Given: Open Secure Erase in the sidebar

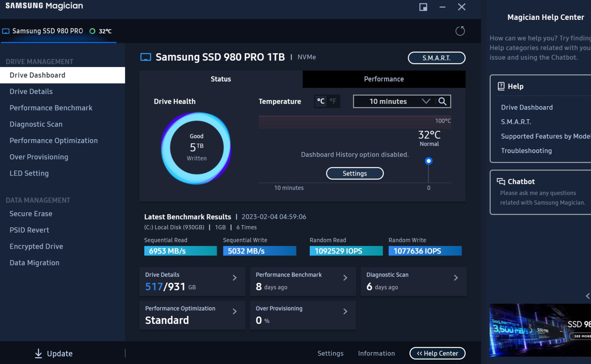Looking at the screenshot, I should pos(63,214).
